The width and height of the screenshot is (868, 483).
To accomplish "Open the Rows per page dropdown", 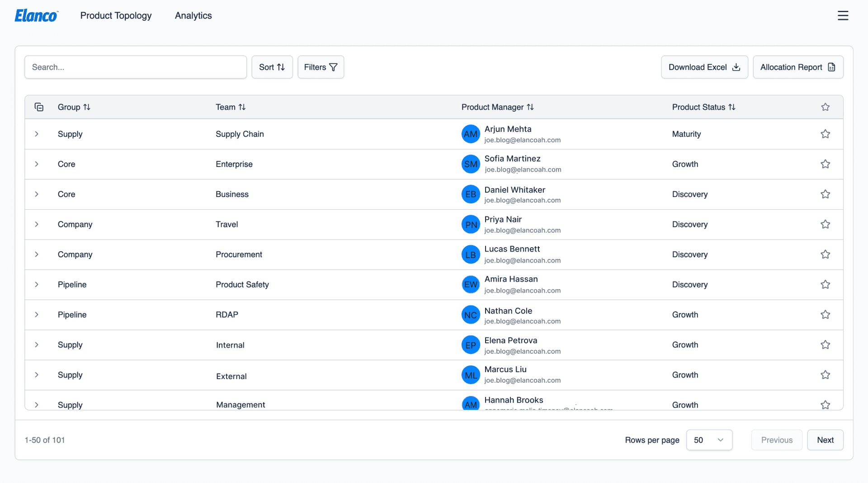I will coord(709,440).
